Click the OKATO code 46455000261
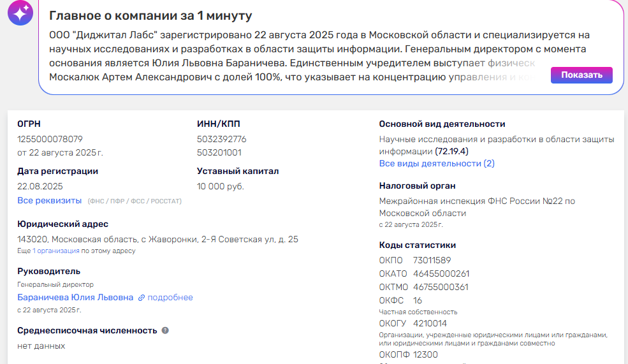This screenshot has height=364, width=628. (441, 273)
